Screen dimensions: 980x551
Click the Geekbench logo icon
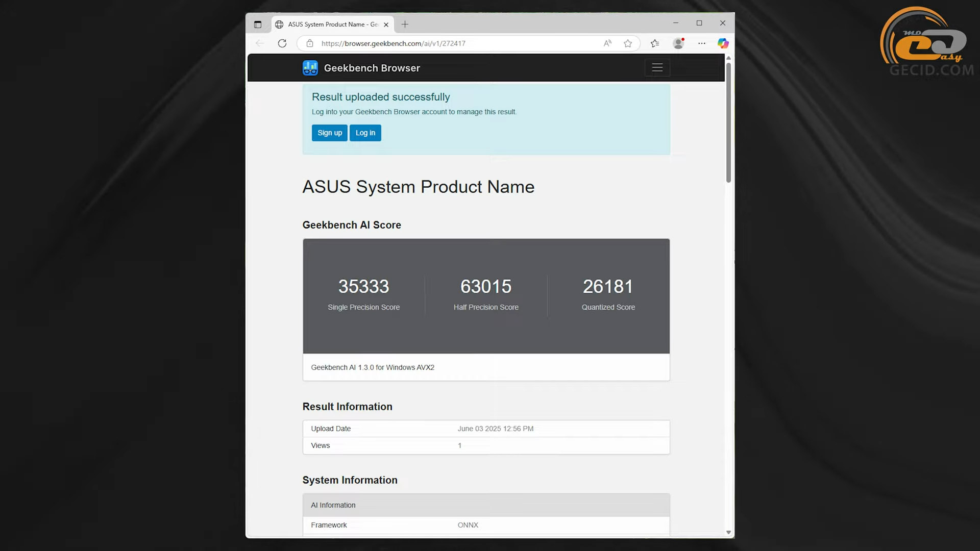(310, 68)
